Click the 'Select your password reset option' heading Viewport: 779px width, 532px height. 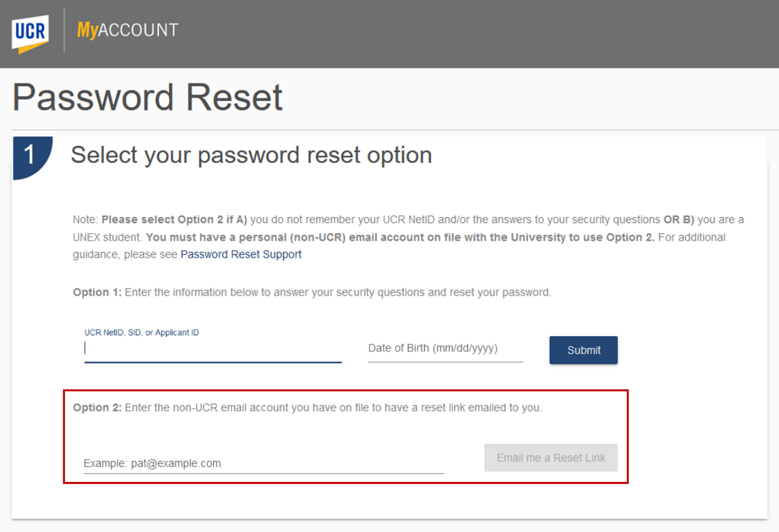pos(251,155)
